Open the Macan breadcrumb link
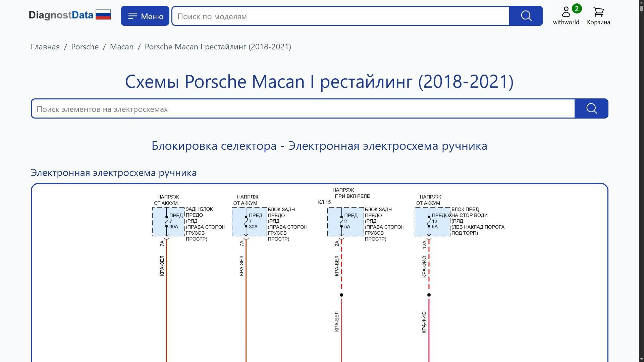 [x=122, y=47]
